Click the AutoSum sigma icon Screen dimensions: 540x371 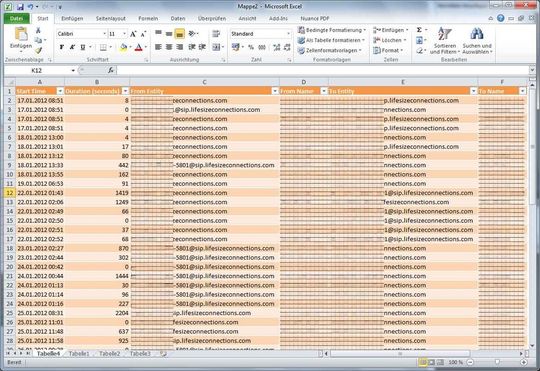coord(419,30)
